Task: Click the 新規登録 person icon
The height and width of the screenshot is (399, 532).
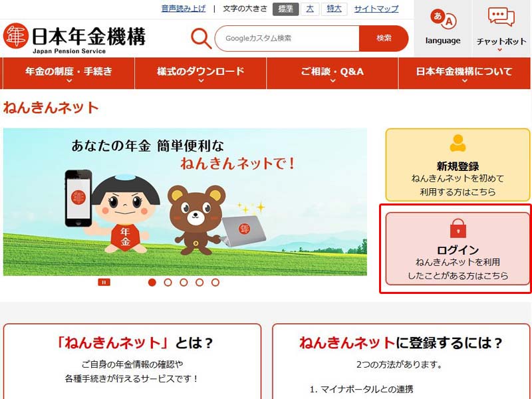Action: (458, 143)
